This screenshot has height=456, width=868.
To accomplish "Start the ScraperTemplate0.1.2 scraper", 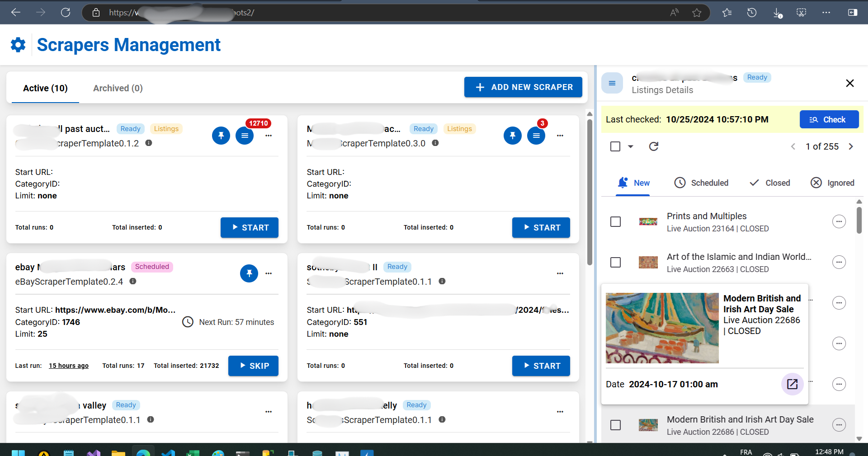I will [250, 228].
